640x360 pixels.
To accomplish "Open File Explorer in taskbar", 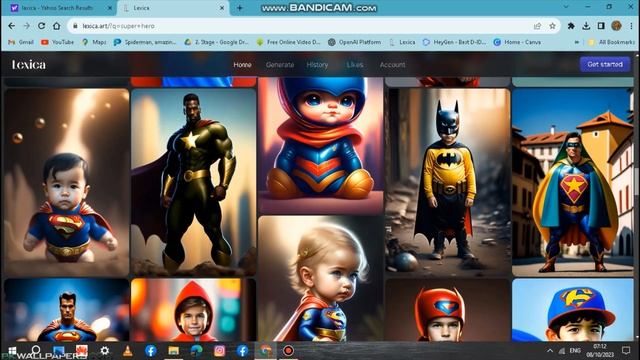I will [x=173, y=351].
